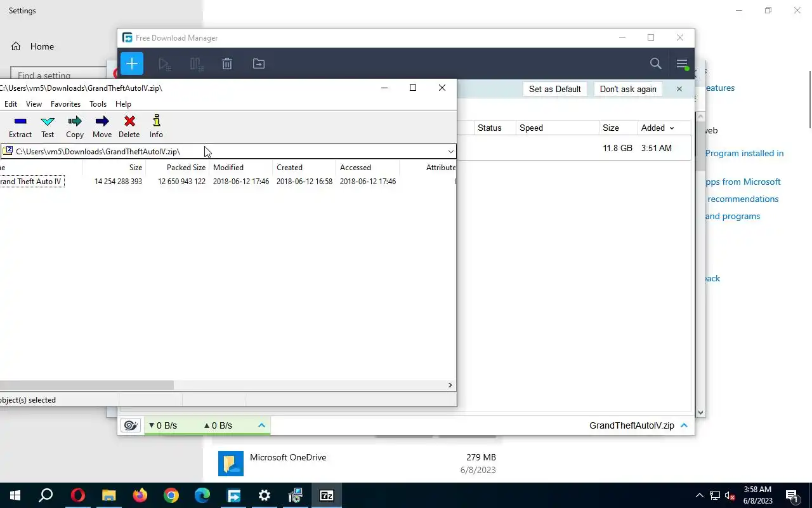The height and width of the screenshot is (508, 812).
Task: Go to Home in Settings
Action: [42, 46]
